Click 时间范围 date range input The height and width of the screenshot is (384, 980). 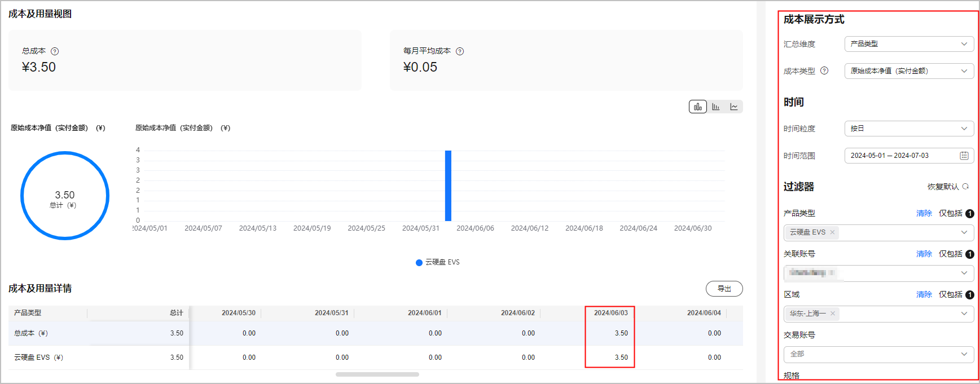(909, 156)
